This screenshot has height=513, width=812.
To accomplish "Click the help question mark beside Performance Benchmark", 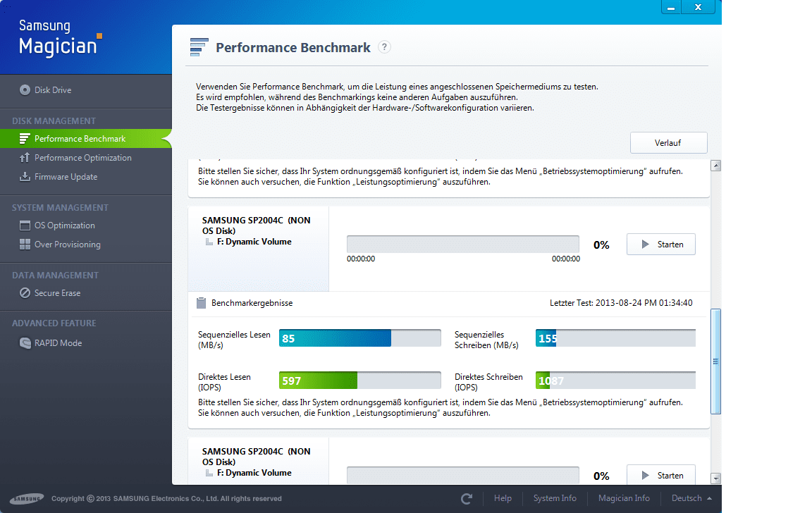I will (384, 47).
